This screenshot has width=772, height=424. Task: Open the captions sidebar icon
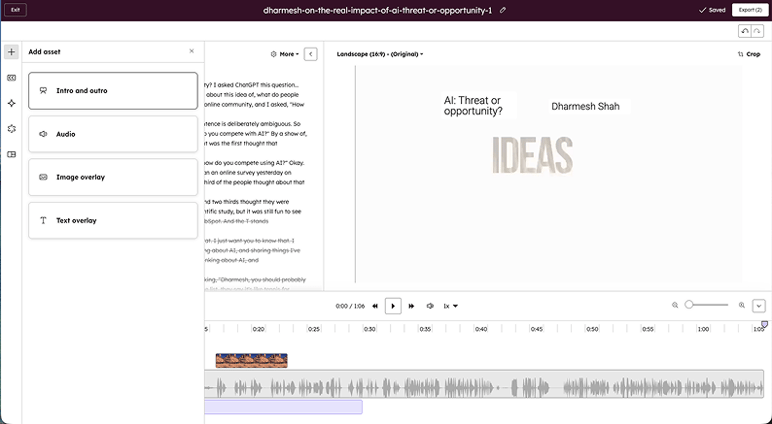11,78
